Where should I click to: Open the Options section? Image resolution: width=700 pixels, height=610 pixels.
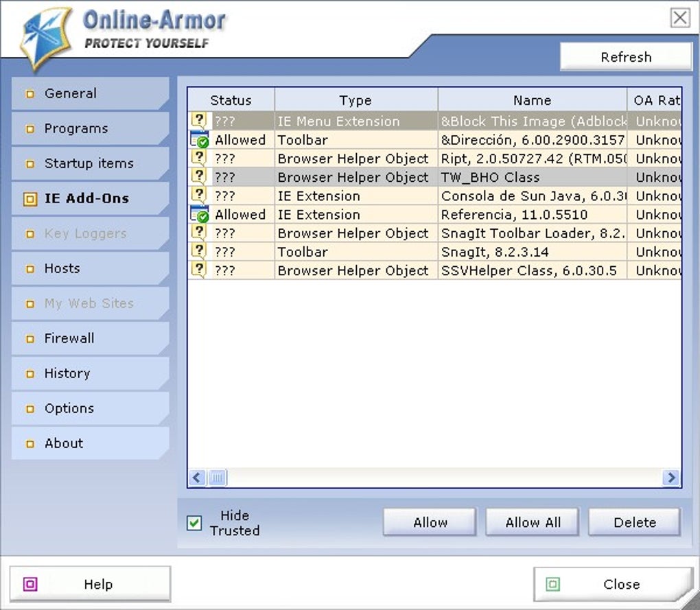click(90, 408)
